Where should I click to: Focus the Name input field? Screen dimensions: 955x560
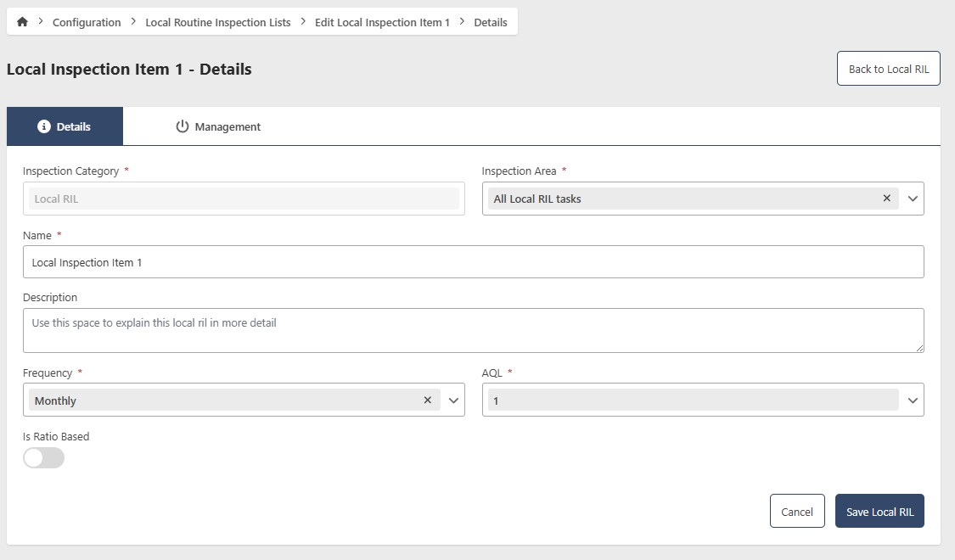[x=473, y=262]
